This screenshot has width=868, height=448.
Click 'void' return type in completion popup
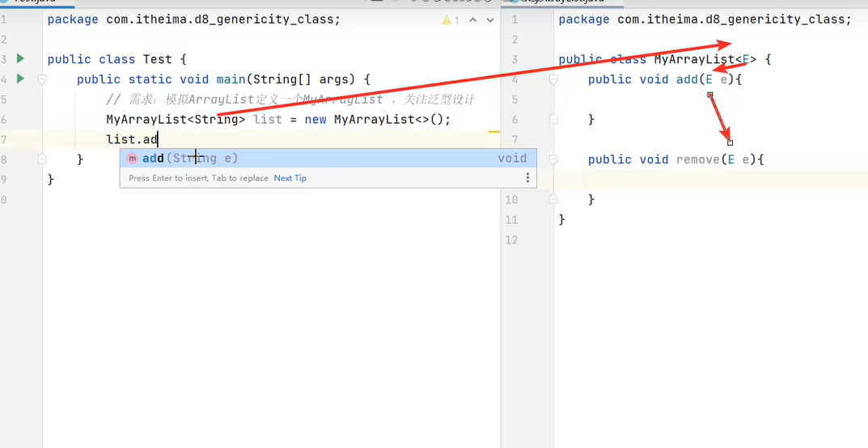[512, 158]
